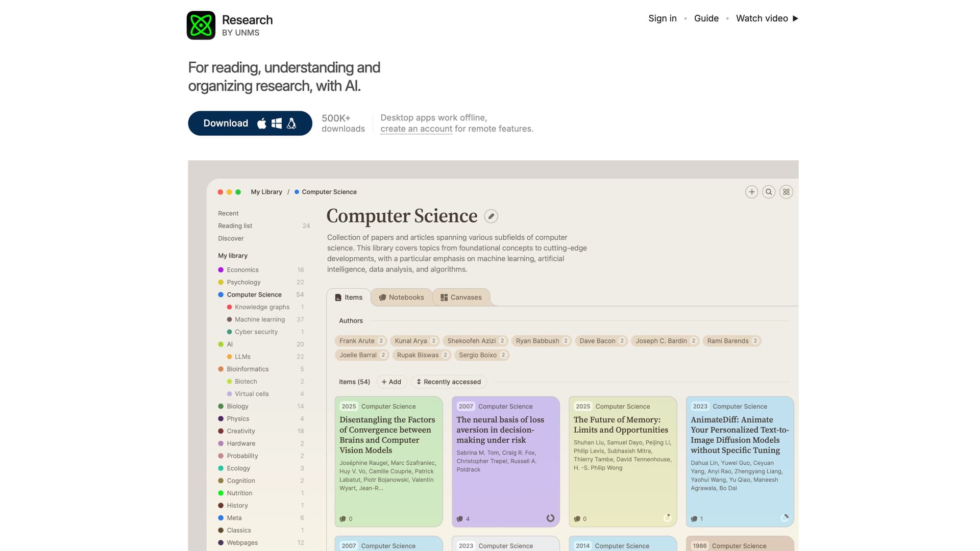Click My Library in the breadcrumb
980x551 pixels.
pyautogui.click(x=266, y=192)
